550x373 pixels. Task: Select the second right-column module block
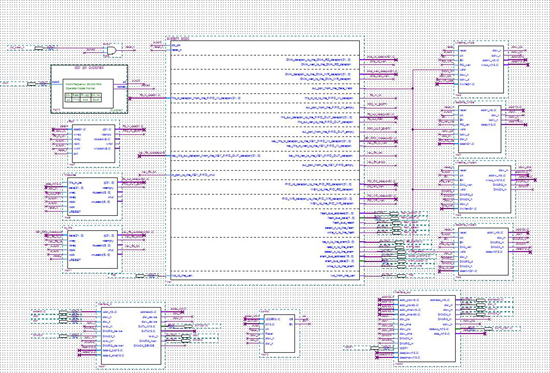pyautogui.click(x=479, y=129)
